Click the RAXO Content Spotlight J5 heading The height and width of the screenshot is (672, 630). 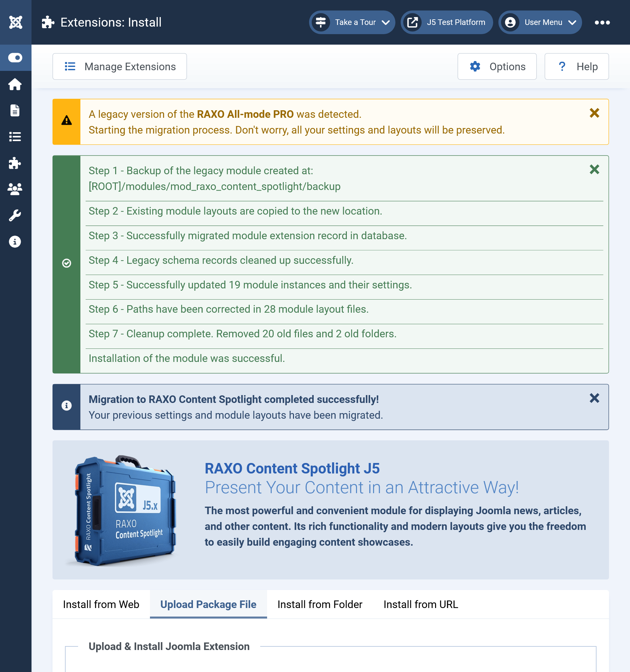coord(292,469)
